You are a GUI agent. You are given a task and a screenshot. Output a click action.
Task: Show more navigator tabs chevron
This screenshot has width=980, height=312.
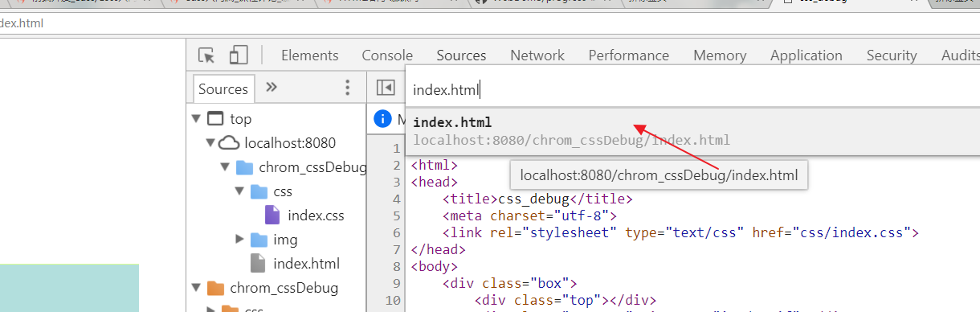(272, 88)
